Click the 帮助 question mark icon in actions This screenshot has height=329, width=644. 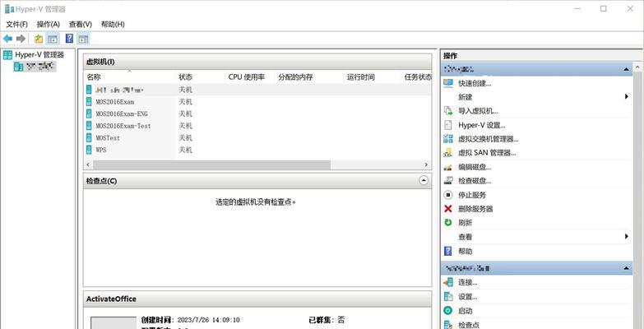click(x=448, y=251)
